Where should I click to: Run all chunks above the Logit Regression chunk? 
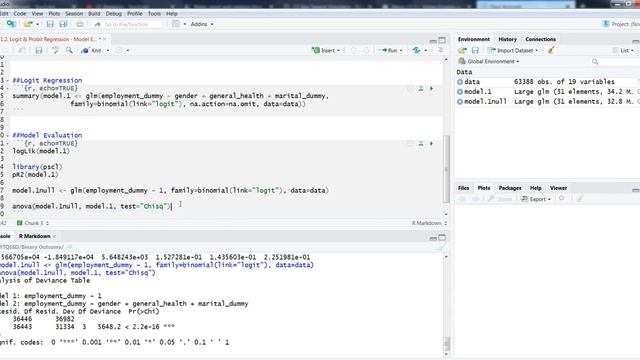tap(421, 89)
